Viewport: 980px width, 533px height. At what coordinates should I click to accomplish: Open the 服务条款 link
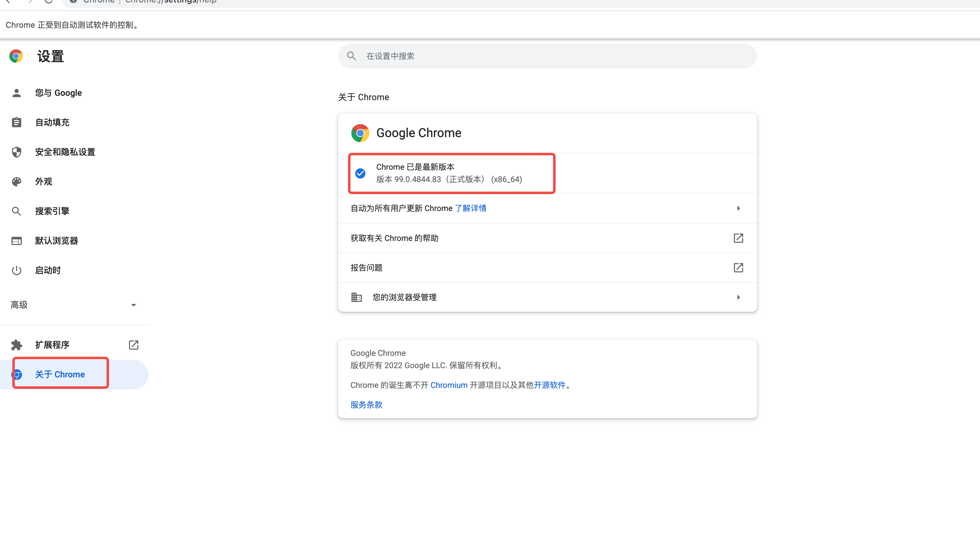pyautogui.click(x=366, y=405)
